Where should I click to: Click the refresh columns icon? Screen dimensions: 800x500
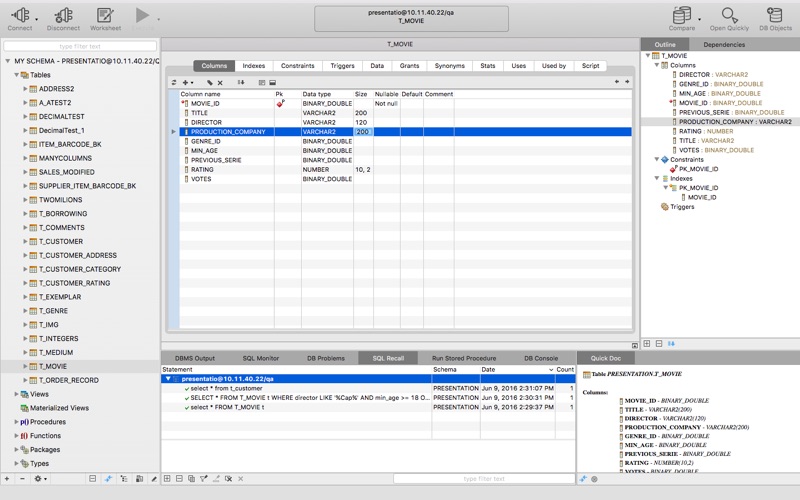click(x=174, y=82)
